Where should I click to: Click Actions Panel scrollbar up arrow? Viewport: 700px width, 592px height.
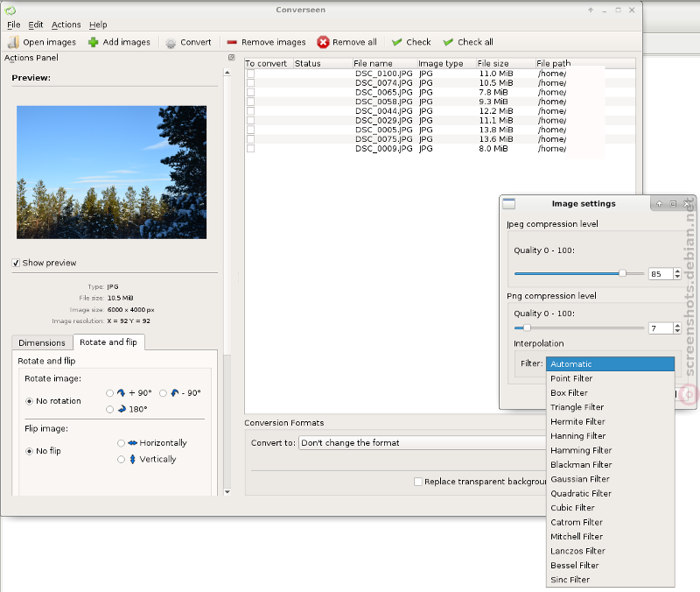click(x=227, y=72)
